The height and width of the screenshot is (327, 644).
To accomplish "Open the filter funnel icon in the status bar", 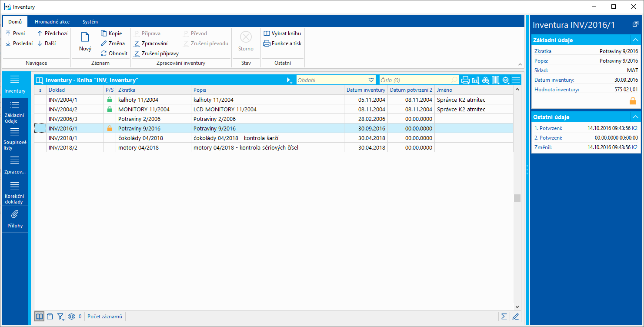I will point(60,317).
